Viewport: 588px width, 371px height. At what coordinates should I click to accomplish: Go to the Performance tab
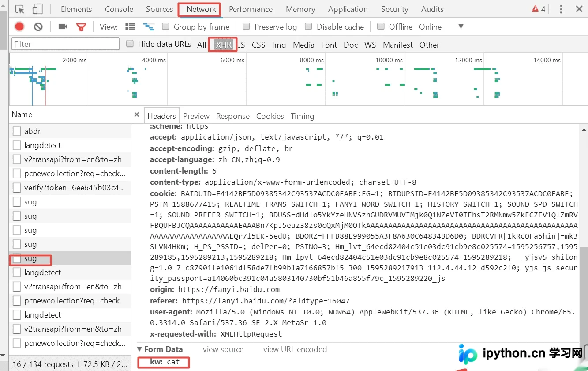(x=251, y=9)
